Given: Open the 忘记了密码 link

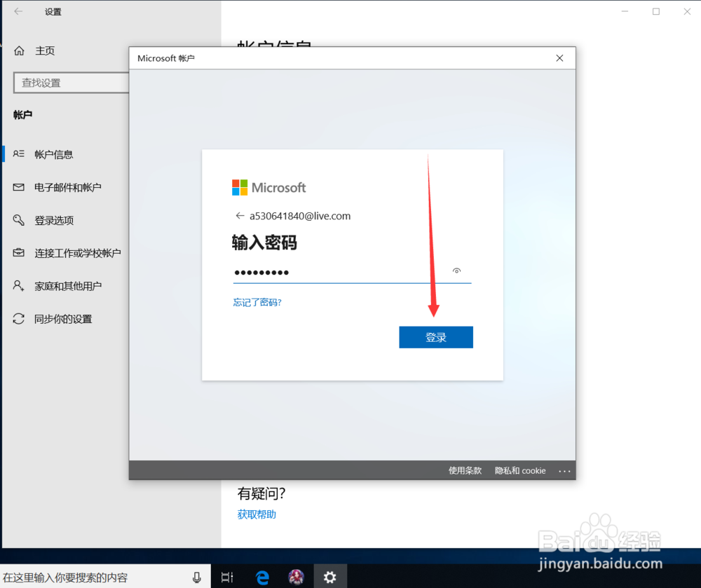Looking at the screenshot, I should point(257,302).
